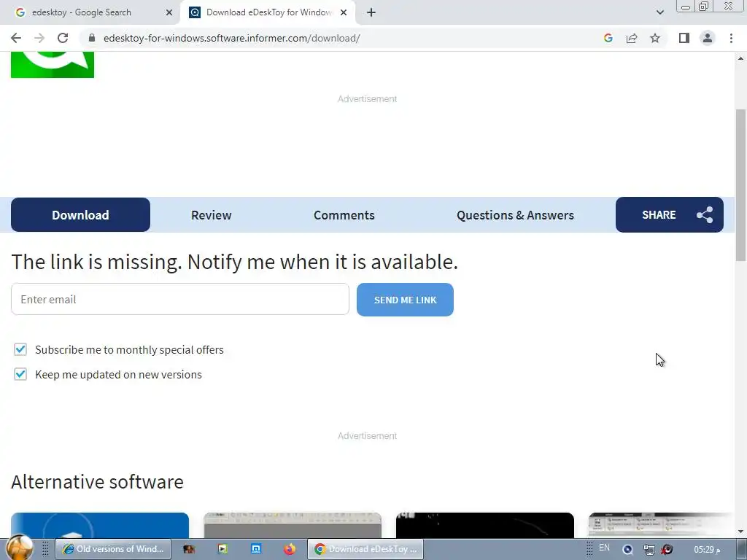Image resolution: width=747 pixels, height=560 pixels.
Task: Open the third black alternative software thumbnail
Action: [485, 525]
